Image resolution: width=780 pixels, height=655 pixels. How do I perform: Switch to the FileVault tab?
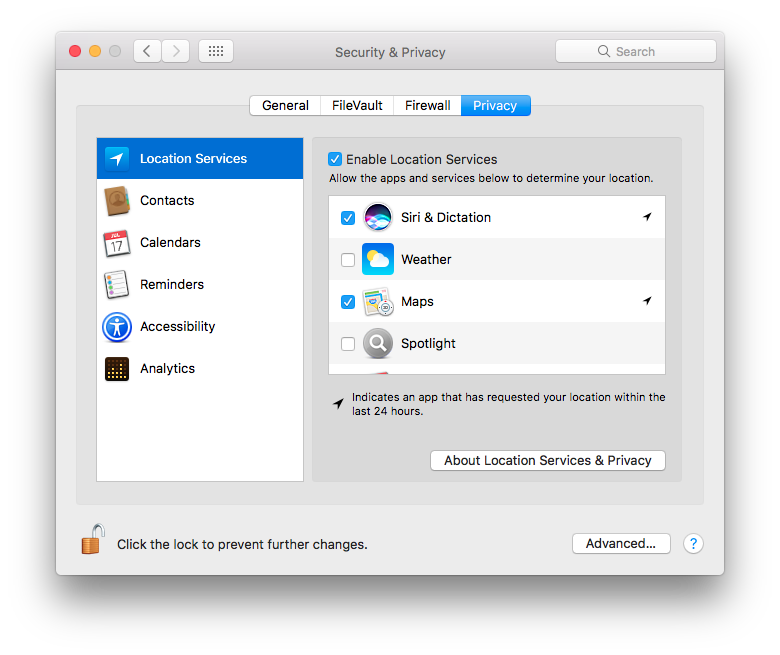pyautogui.click(x=357, y=105)
